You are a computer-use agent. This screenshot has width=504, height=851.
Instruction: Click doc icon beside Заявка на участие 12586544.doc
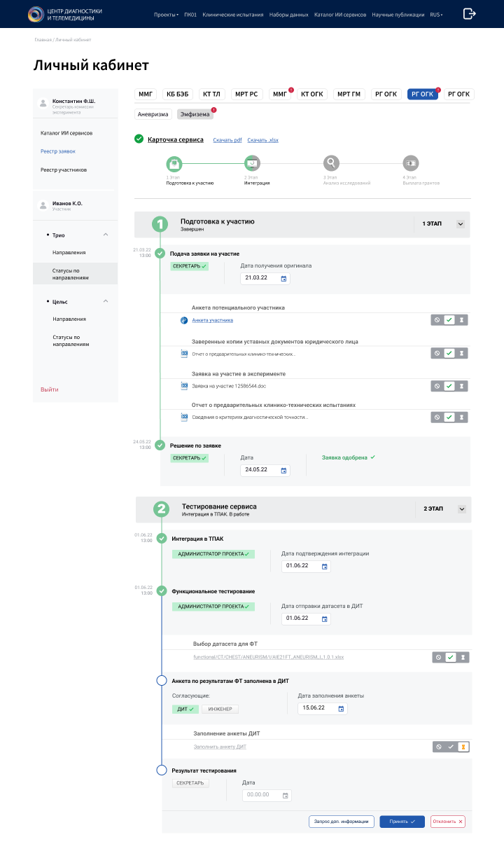coord(185,385)
